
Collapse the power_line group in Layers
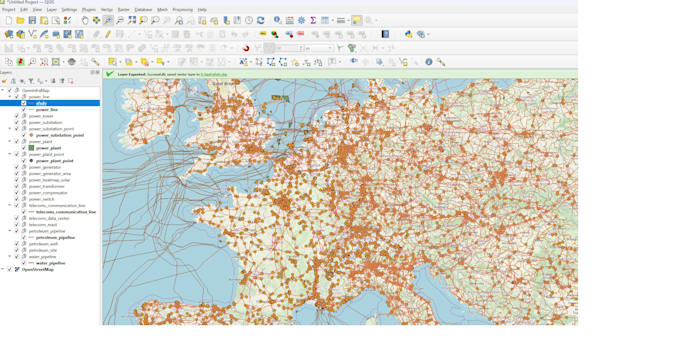point(10,97)
